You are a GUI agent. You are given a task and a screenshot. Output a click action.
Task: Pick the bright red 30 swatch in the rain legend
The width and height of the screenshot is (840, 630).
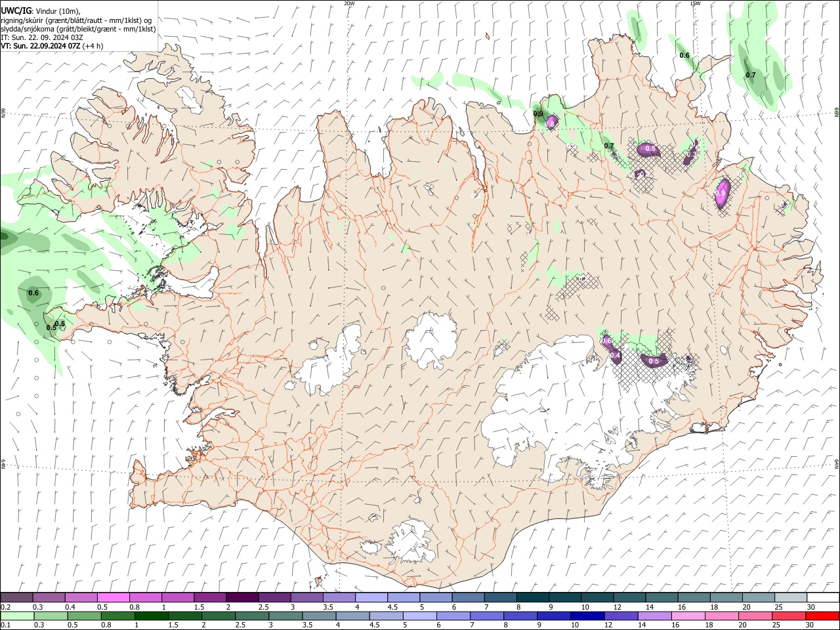point(822,616)
